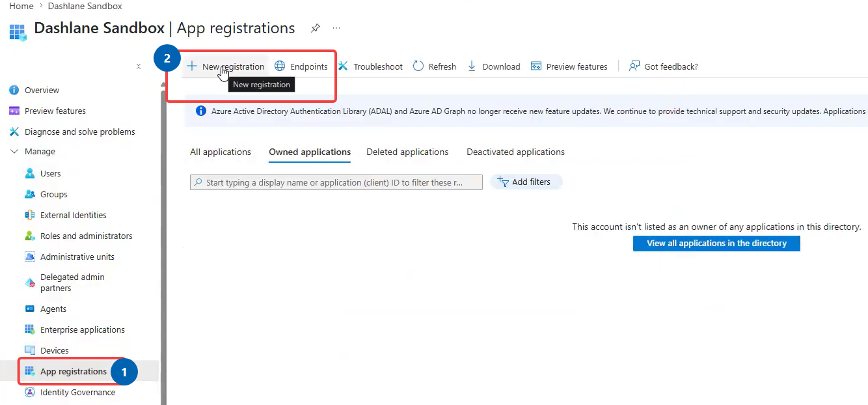Click the New registration label

click(233, 66)
